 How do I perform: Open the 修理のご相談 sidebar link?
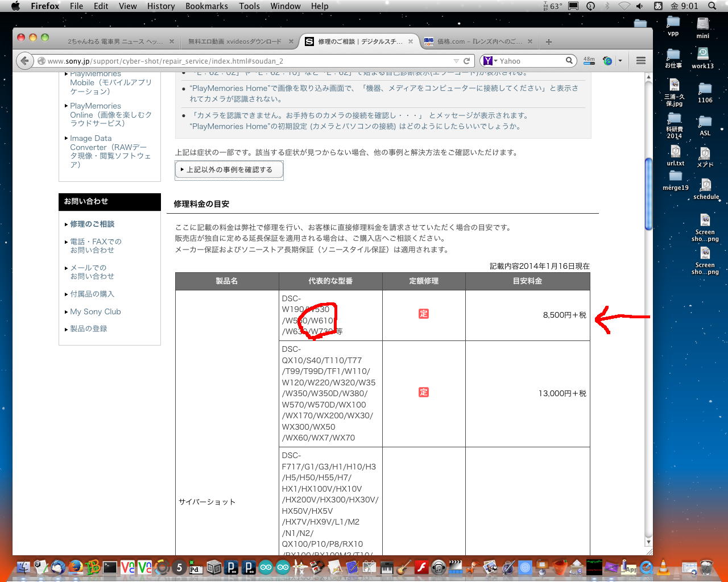92,224
